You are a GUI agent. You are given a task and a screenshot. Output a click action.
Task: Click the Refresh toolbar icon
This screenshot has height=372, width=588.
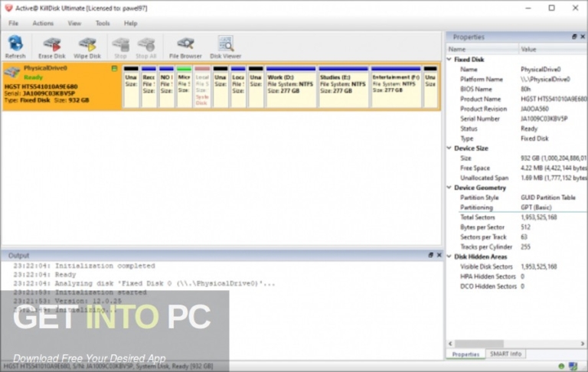(x=15, y=47)
